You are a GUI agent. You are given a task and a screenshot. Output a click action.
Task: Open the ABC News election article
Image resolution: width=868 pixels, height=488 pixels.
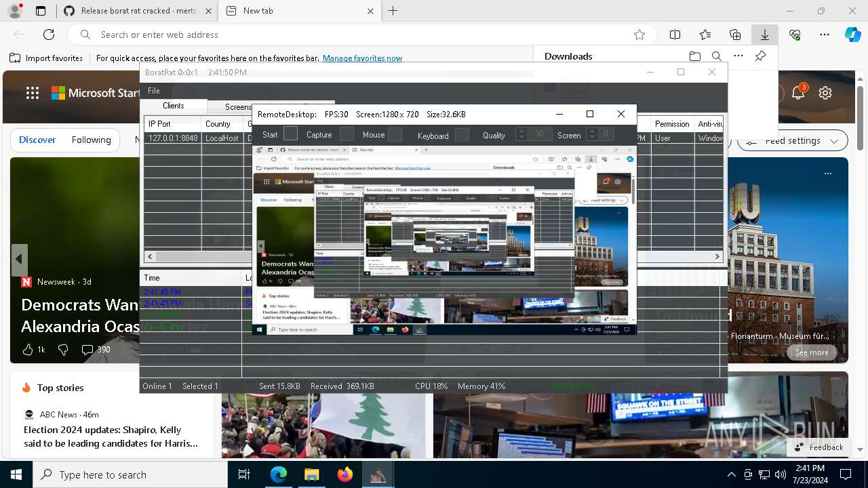[x=111, y=436]
